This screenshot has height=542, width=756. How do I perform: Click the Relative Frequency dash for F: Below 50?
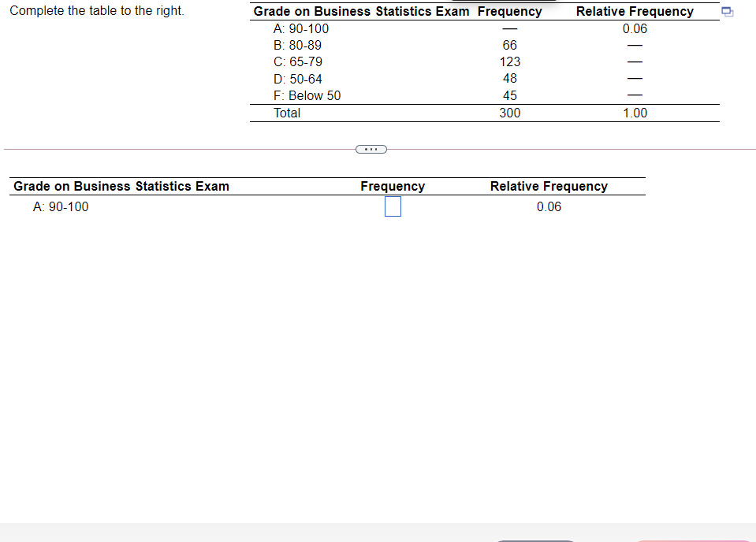click(635, 95)
